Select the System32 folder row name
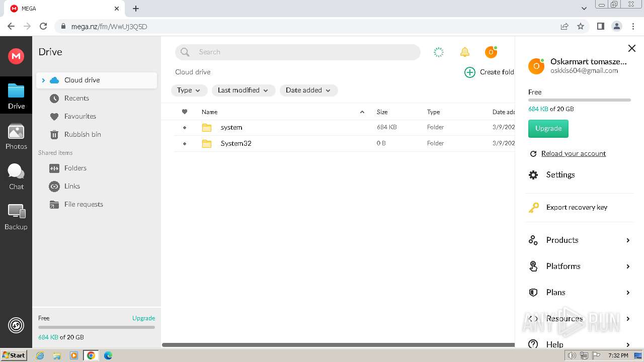Screen dimensions: 644x362 (236, 144)
